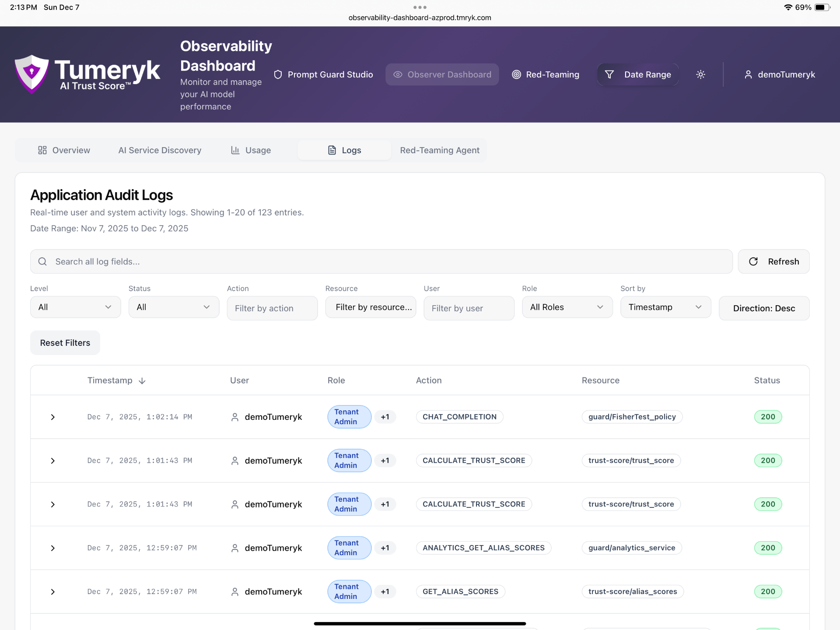
Task: Open the Sort by Timestamp dropdown
Action: (x=666, y=307)
